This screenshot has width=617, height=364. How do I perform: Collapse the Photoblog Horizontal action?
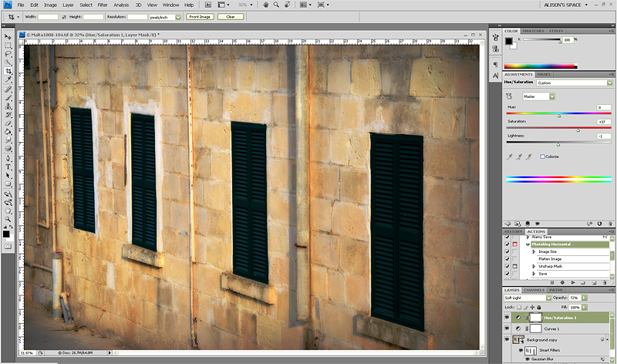tap(528, 244)
